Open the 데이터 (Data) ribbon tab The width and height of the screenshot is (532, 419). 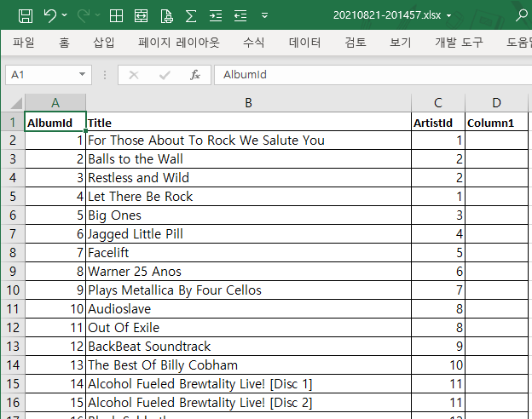coord(304,43)
